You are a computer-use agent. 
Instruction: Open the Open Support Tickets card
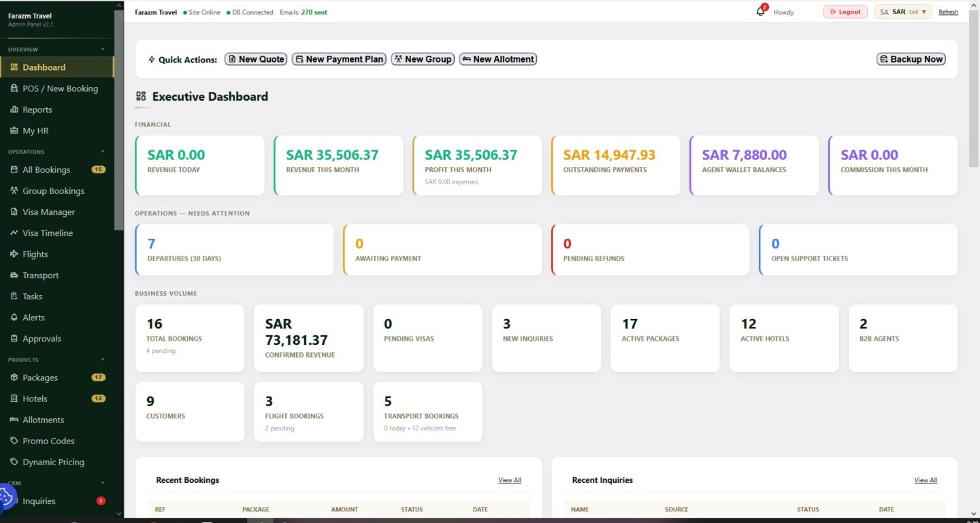(x=858, y=250)
